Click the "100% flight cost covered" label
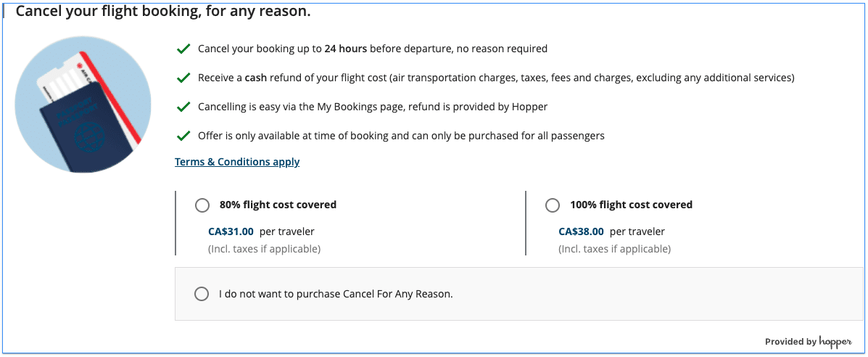Viewport: 868px width, 357px height. click(x=631, y=205)
